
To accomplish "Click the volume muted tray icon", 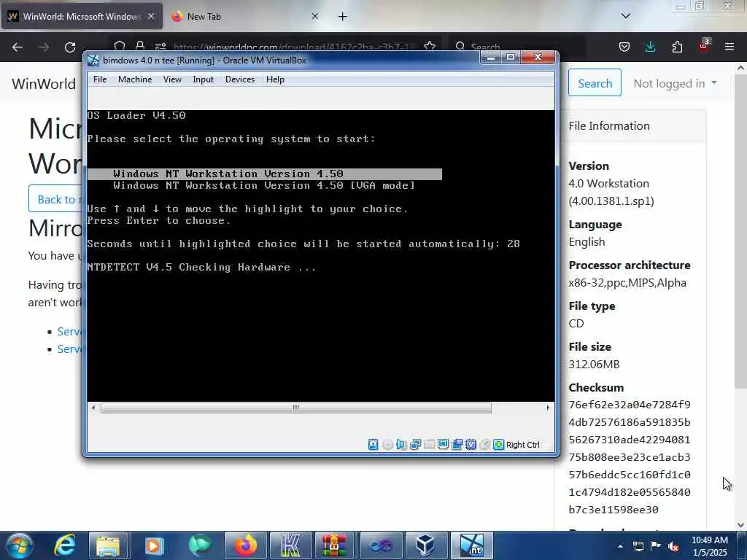I will (673, 546).
